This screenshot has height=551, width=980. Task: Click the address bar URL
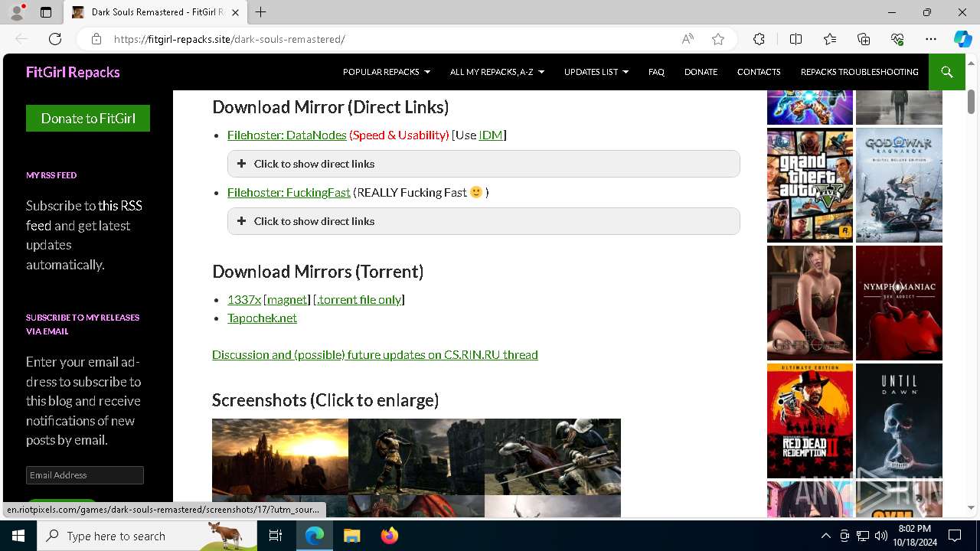[229, 39]
